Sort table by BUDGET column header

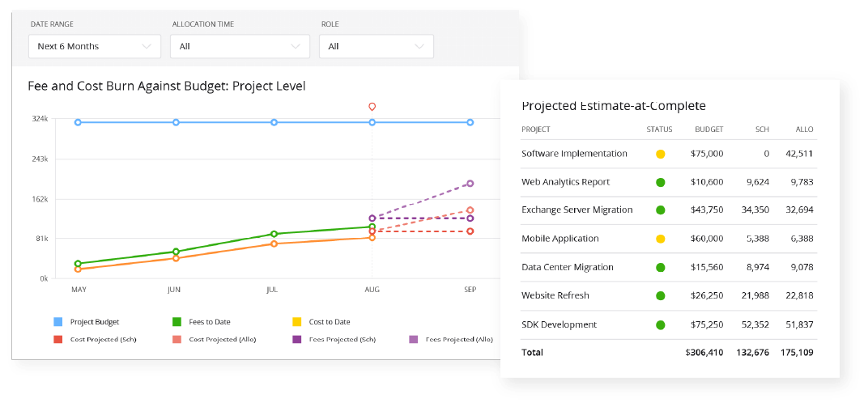point(708,129)
